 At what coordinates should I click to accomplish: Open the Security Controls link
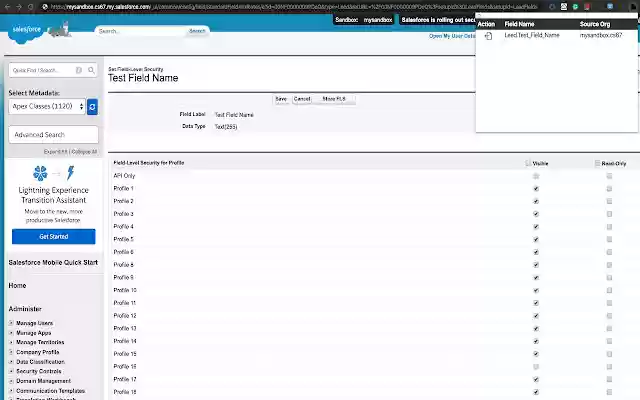click(39, 371)
